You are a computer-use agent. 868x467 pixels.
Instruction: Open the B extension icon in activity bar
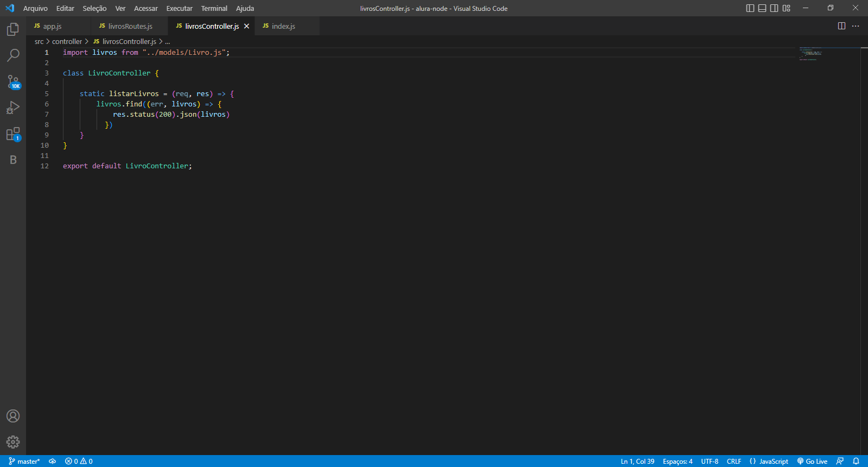pyautogui.click(x=13, y=160)
